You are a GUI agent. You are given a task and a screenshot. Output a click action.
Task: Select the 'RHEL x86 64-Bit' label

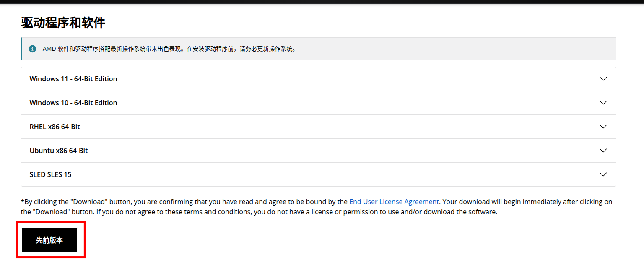click(x=55, y=127)
